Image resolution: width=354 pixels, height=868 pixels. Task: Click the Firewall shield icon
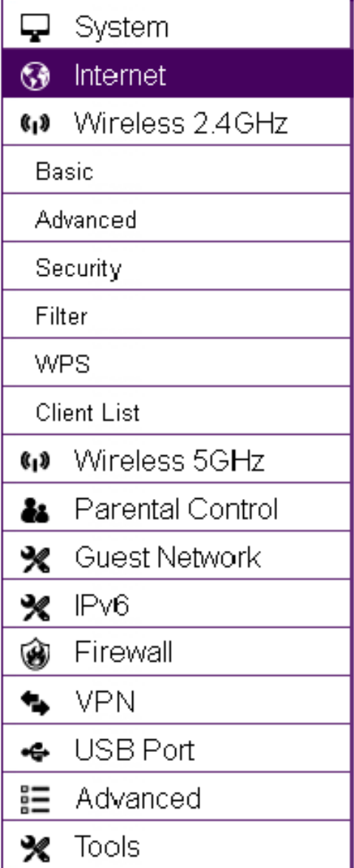[35, 654]
